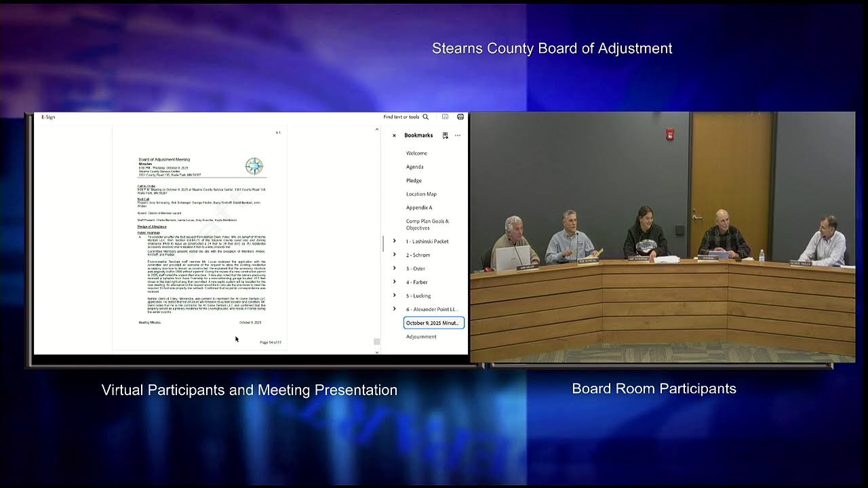Select the 2 - Schrom bookmark text

pyautogui.click(x=418, y=255)
